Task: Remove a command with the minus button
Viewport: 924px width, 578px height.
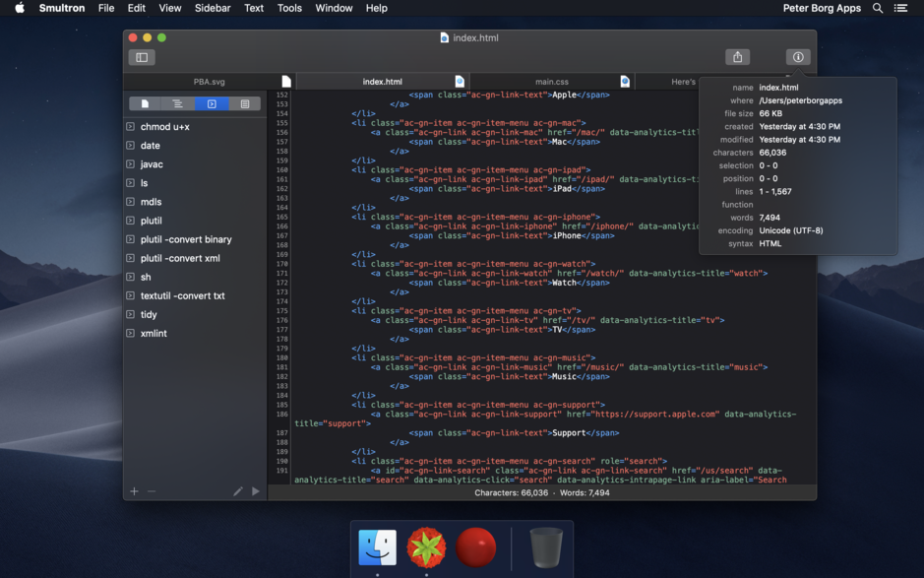Action: coord(152,490)
